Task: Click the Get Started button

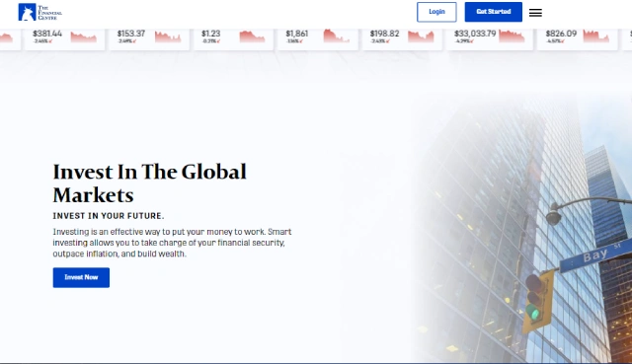Action: point(494,12)
